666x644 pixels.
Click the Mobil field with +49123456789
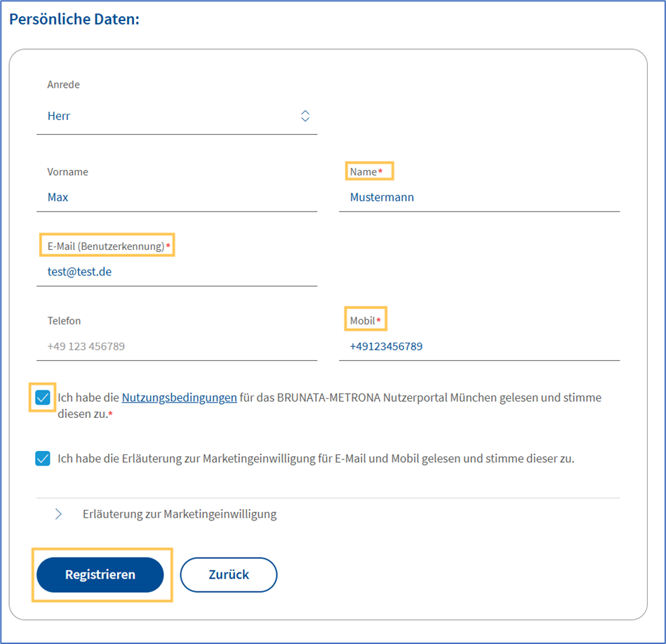pyautogui.click(x=479, y=346)
